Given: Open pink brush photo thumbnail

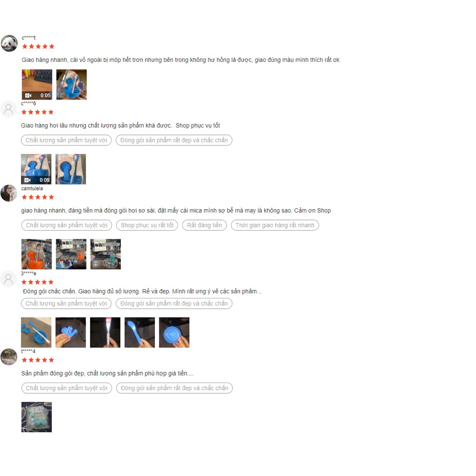Looking at the screenshot, I should 105,332.
